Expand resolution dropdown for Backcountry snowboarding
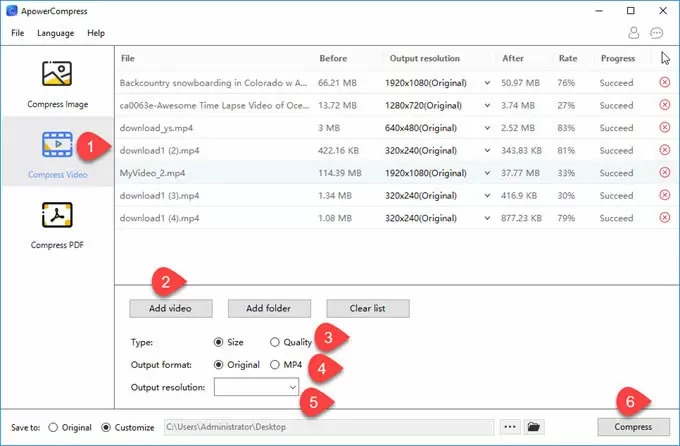Viewport: 680px width, 446px height. pos(487,83)
